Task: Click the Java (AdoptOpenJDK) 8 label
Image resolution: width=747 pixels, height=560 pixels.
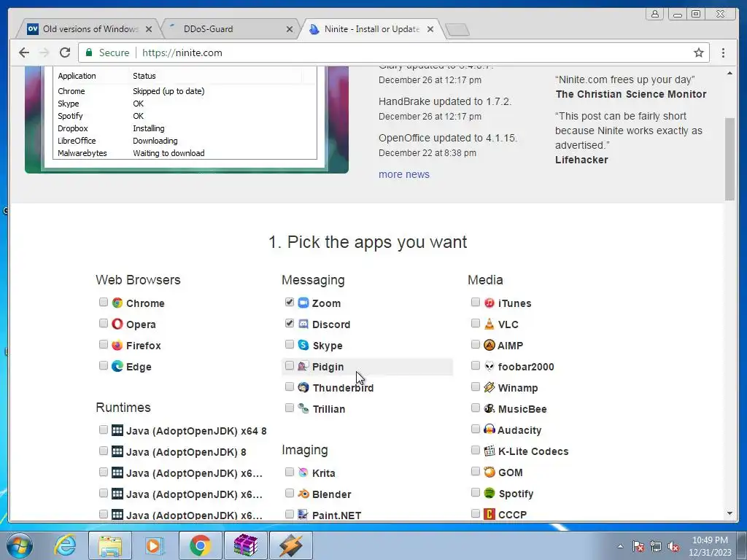Action: 186,452
